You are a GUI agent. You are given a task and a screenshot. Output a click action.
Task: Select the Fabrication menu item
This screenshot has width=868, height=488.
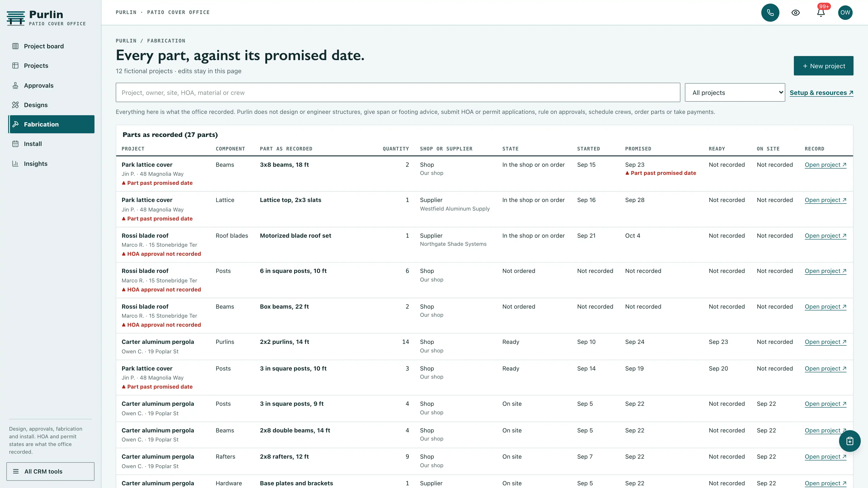(51, 124)
